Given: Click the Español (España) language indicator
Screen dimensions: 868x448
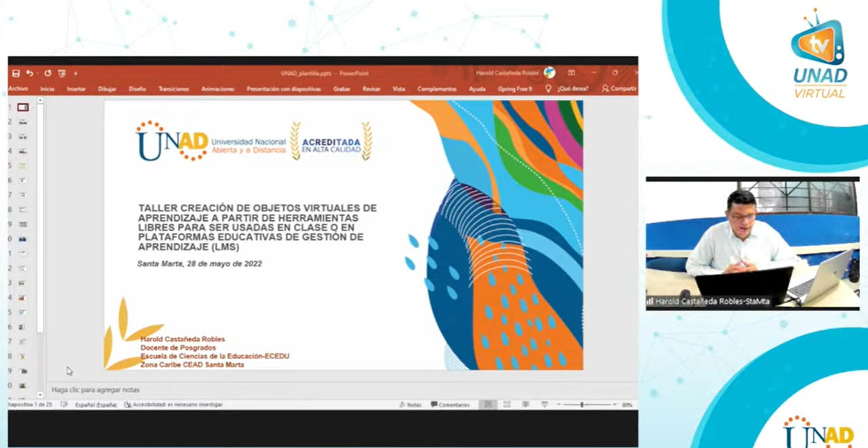Looking at the screenshot, I should 96,404.
